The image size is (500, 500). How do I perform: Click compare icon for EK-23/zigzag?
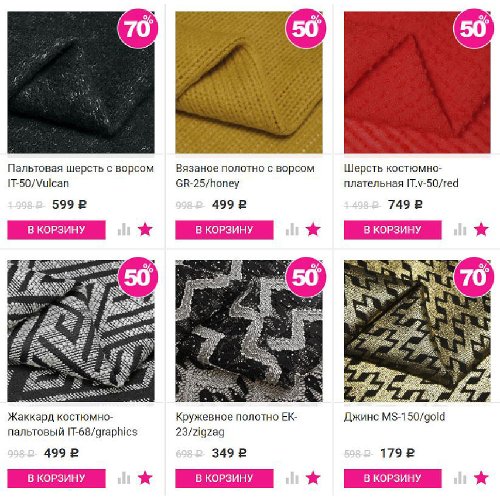point(292,478)
